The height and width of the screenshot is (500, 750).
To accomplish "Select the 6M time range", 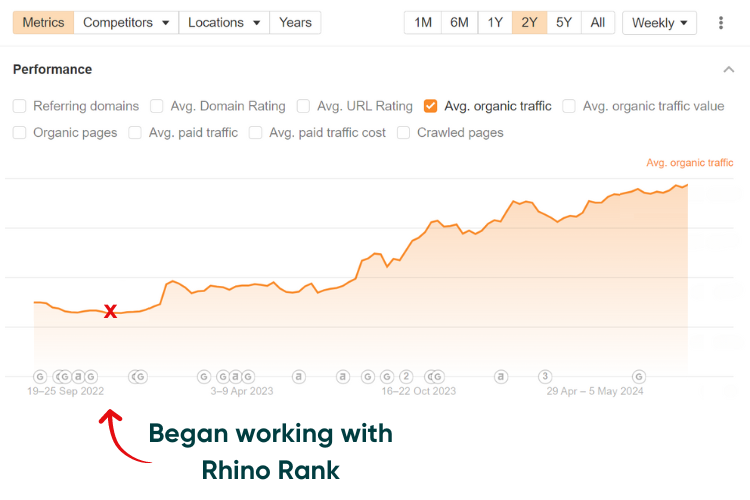I will 459,22.
